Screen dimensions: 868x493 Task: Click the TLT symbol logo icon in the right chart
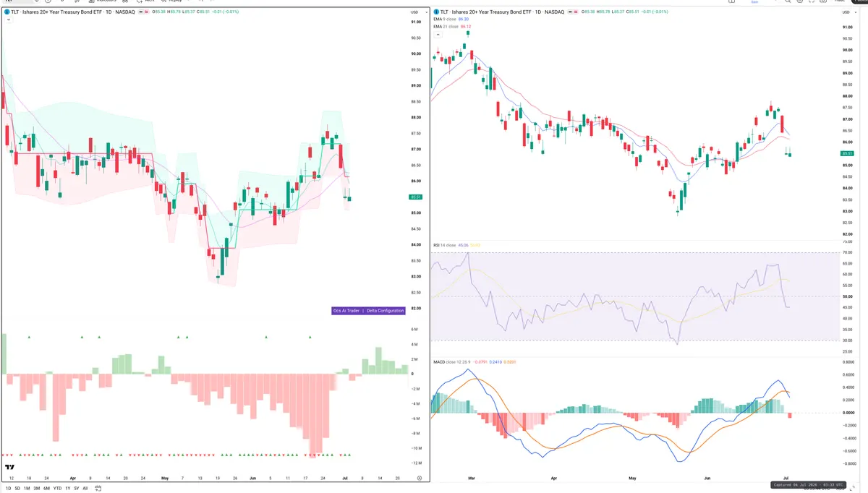[436, 12]
